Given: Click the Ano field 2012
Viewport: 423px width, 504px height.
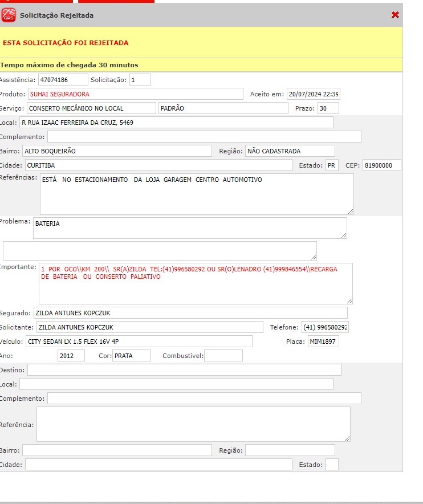Looking at the screenshot, I should [x=71, y=356].
